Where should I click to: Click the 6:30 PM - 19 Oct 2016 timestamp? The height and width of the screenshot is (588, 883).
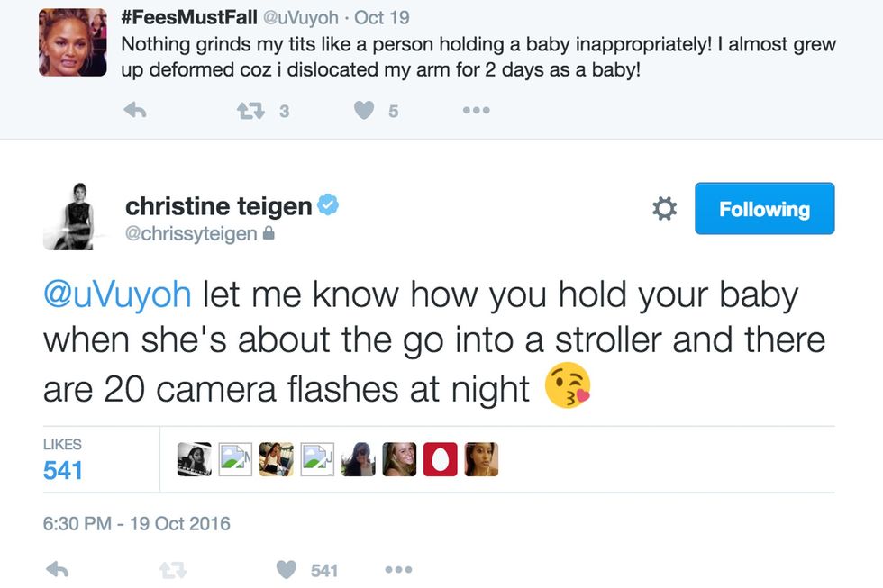[x=137, y=523]
